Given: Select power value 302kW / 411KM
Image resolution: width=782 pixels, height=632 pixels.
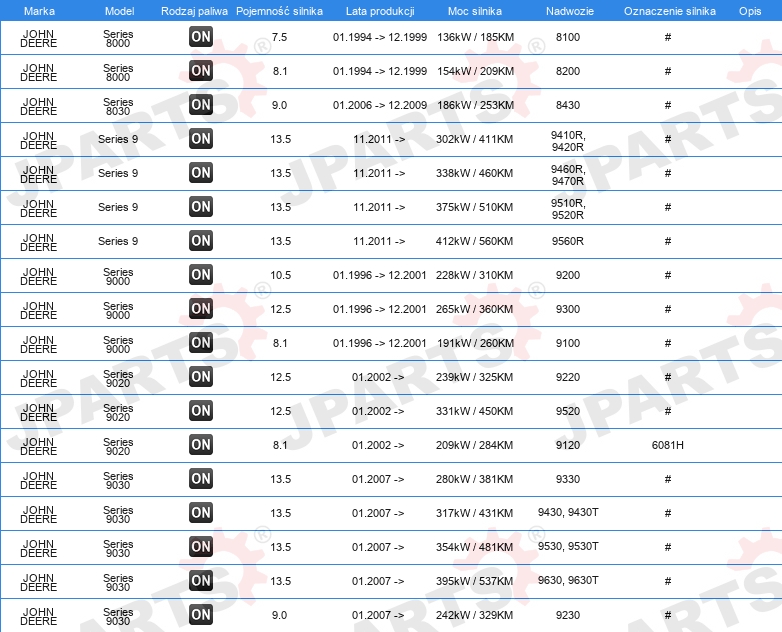Looking at the screenshot, I should coord(474,139).
